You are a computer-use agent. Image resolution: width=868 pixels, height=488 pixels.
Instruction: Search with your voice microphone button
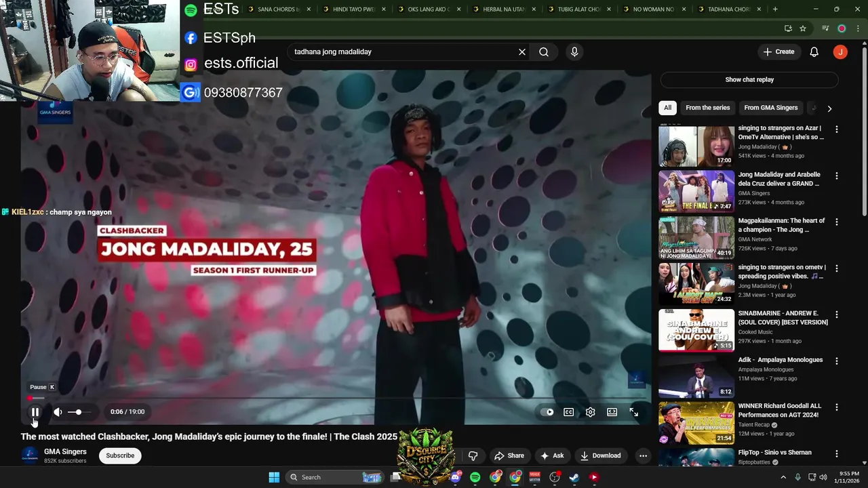click(574, 52)
